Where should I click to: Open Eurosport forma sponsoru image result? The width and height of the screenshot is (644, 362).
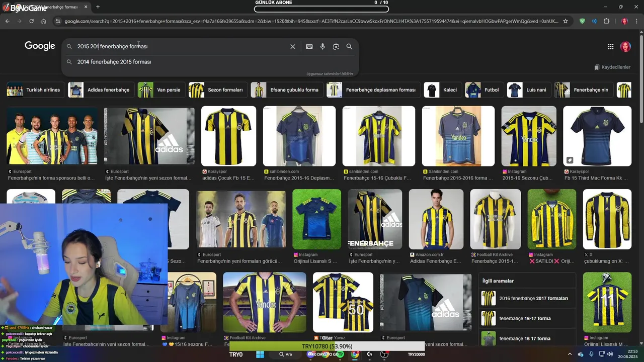click(52, 136)
